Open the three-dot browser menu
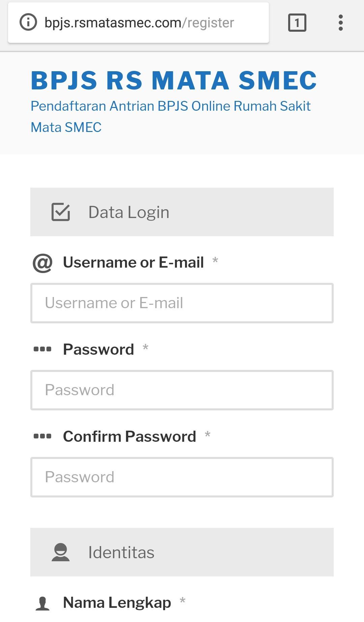 [x=341, y=23]
